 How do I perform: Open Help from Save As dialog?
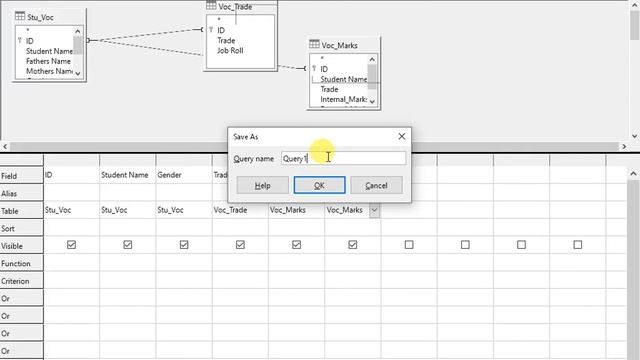[262, 185]
